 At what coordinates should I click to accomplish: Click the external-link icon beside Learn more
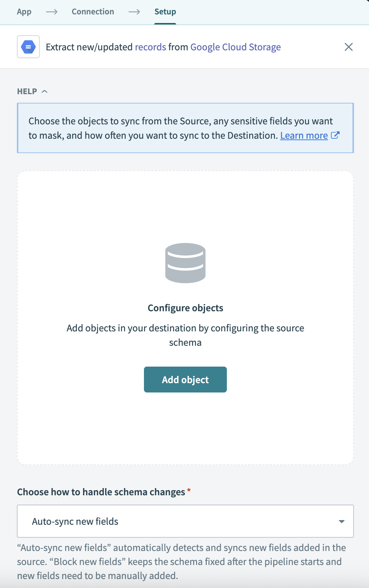point(336,135)
